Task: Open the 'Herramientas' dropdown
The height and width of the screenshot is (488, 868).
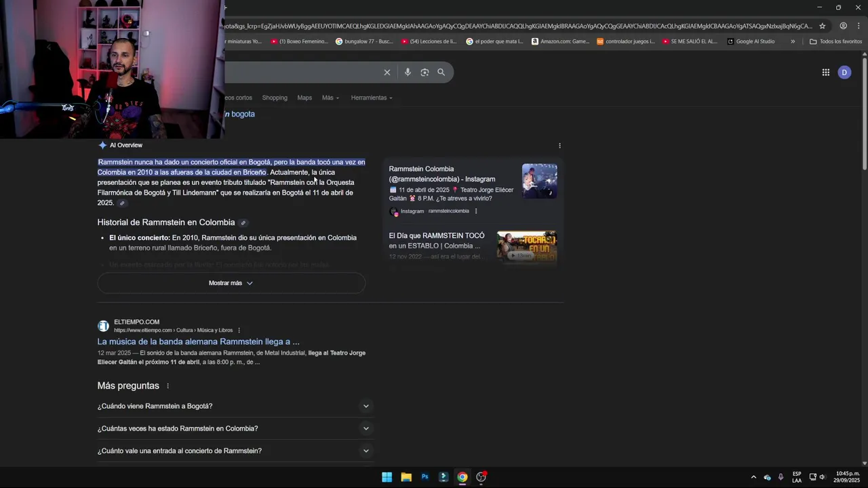Action: click(372, 98)
